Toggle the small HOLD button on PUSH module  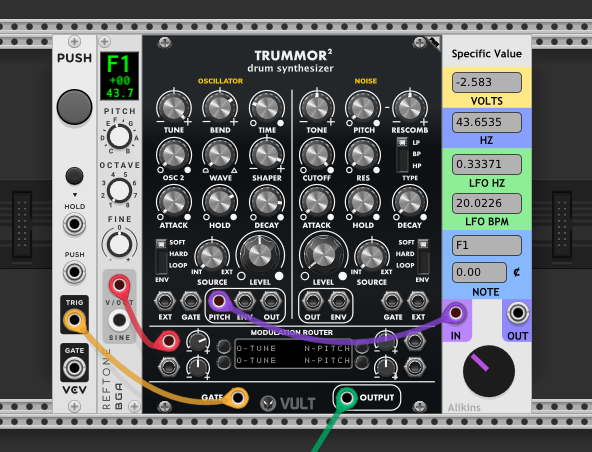pos(74,176)
